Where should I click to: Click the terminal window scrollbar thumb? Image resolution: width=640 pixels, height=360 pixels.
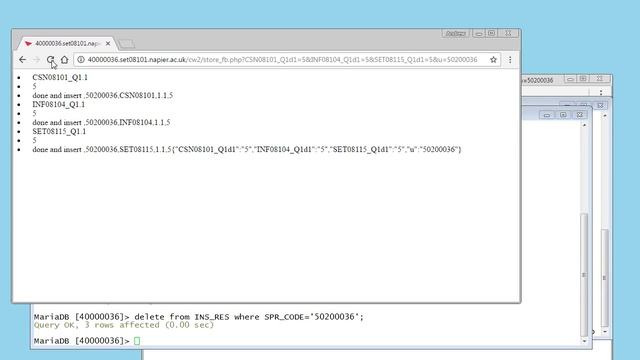pos(584,274)
